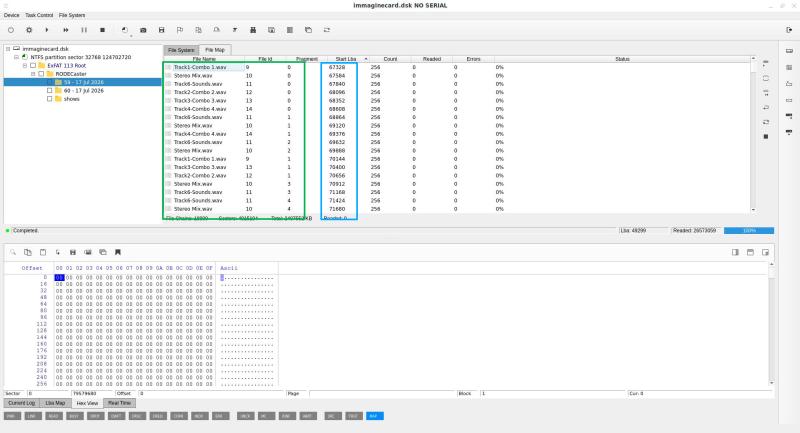Click the return arrow icon beside file list
Viewport: 800px width, 433px height.
tap(766, 108)
